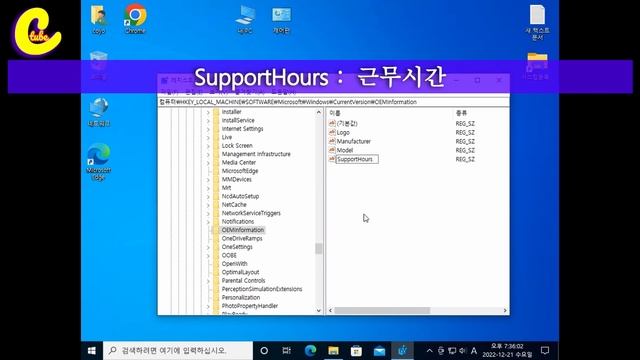Open Microsoft Edge desktop shortcut
Screen dimensions: 640x360
(98, 162)
